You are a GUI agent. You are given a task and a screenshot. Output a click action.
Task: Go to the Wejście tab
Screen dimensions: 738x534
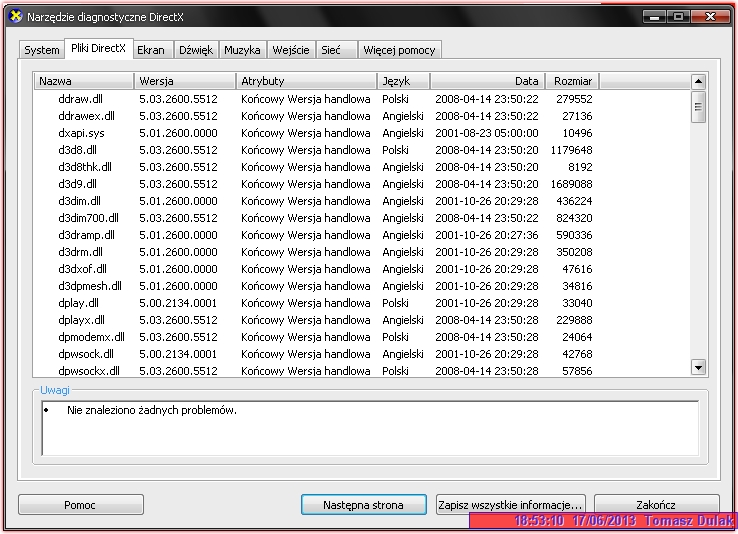pos(290,50)
